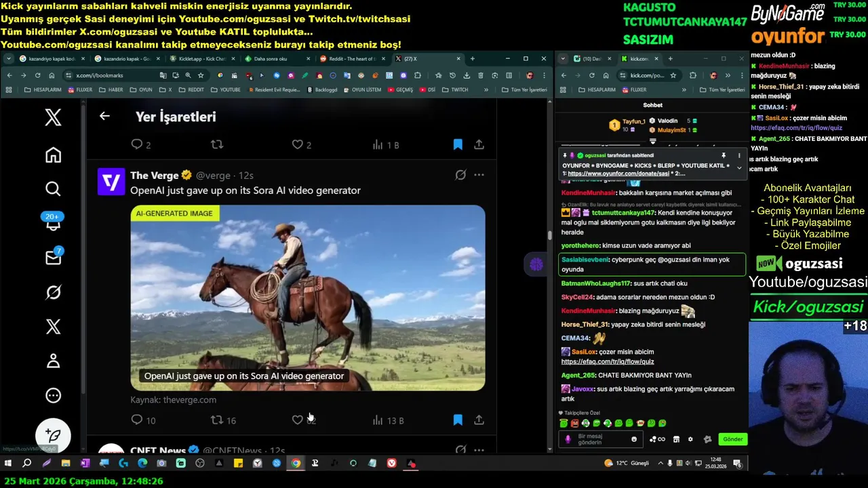868x488 pixels.
Task: Click Kick chat message input field
Action: 602,439
